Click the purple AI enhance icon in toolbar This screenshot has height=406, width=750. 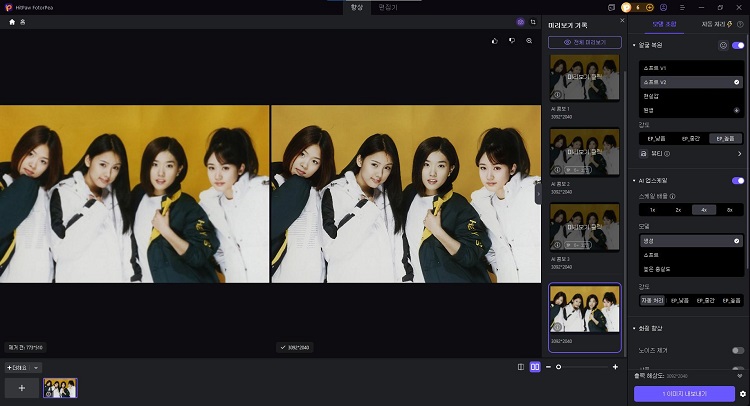(520, 22)
